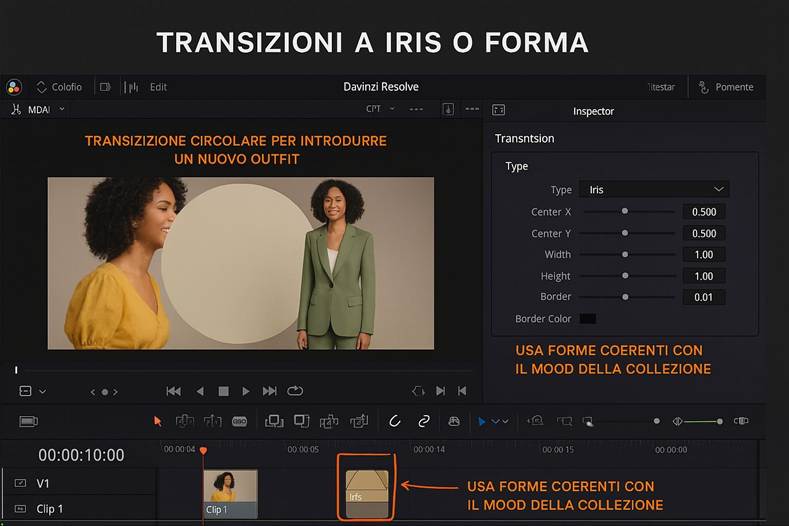789x526 pixels.
Task: Toggle loop playback
Action: (295, 391)
